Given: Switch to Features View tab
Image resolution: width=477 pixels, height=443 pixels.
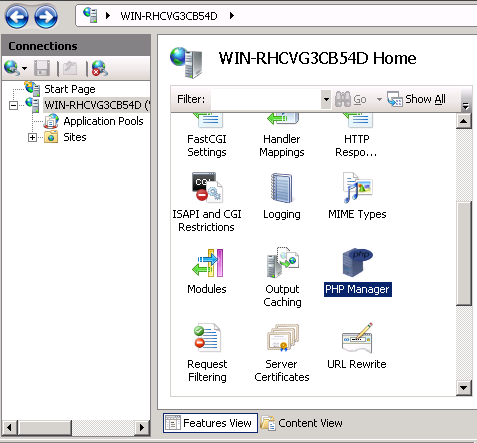Looking at the screenshot, I should click(x=210, y=423).
